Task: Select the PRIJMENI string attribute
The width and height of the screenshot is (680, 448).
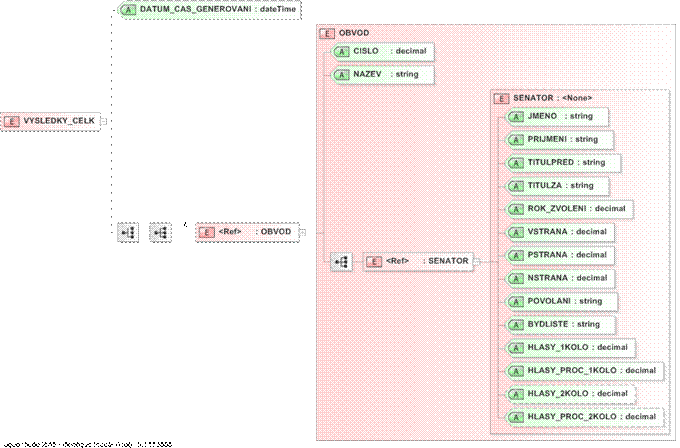Action: pos(560,140)
